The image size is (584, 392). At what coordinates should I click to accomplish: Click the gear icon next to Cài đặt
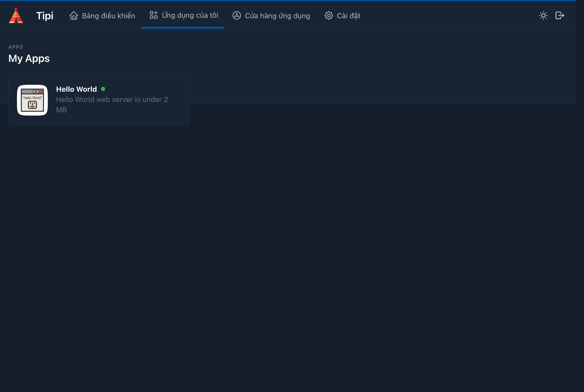(x=328, y=16)
